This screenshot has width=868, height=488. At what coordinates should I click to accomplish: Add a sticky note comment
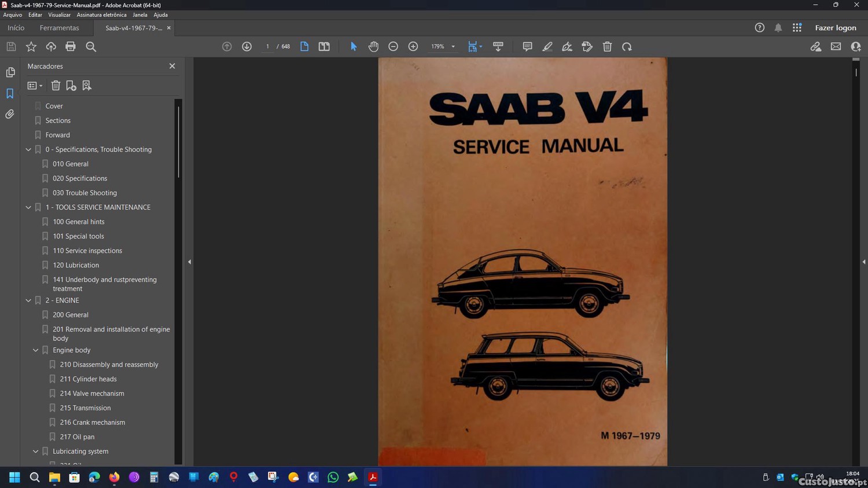click(527, 46)
